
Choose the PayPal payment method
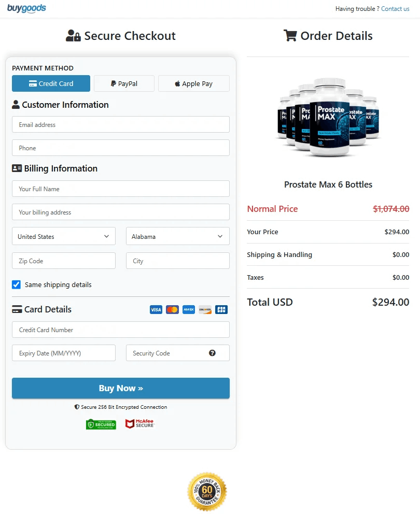(124, 83)
